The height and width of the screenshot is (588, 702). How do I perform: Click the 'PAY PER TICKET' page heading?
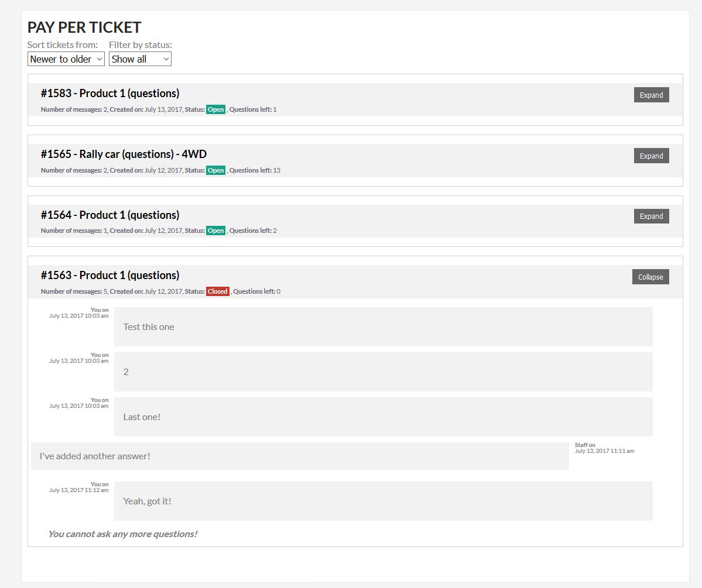(84, 27)
